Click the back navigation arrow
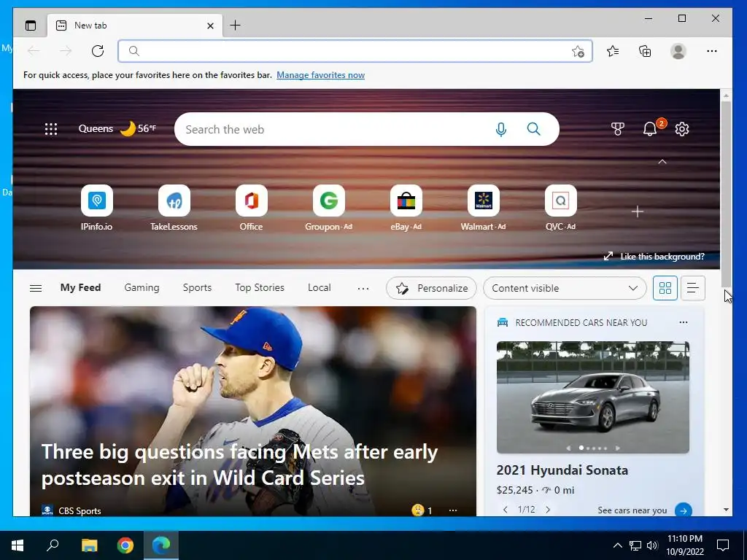 tap(34, 51)
